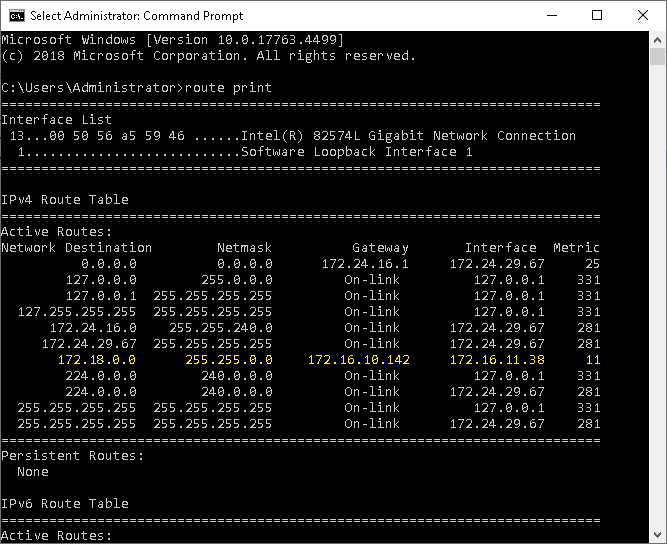Click the 'None' persistent routes entry

pyautogui.click(x=33, y=472)
